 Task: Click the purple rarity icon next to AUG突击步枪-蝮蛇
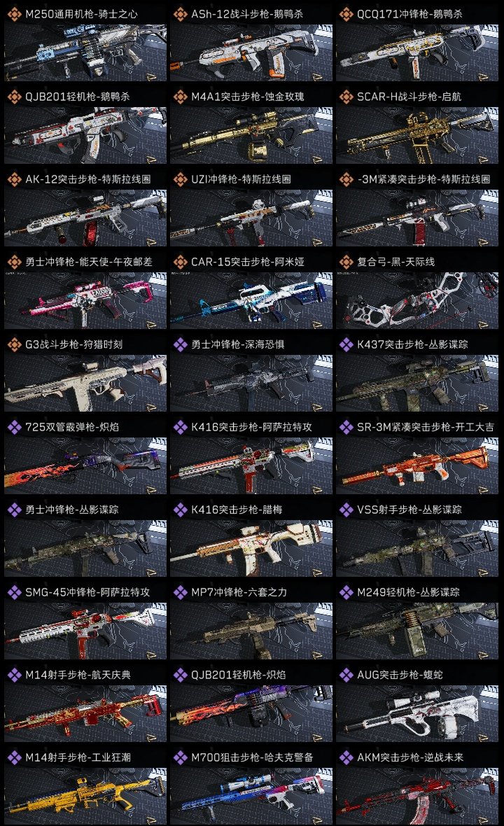[346, 675]
